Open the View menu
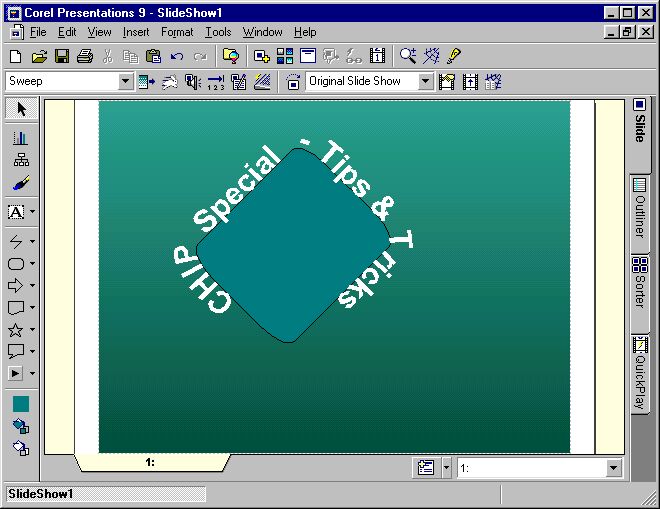This screenshot has width=660, height=509. [x=99, y=32]
